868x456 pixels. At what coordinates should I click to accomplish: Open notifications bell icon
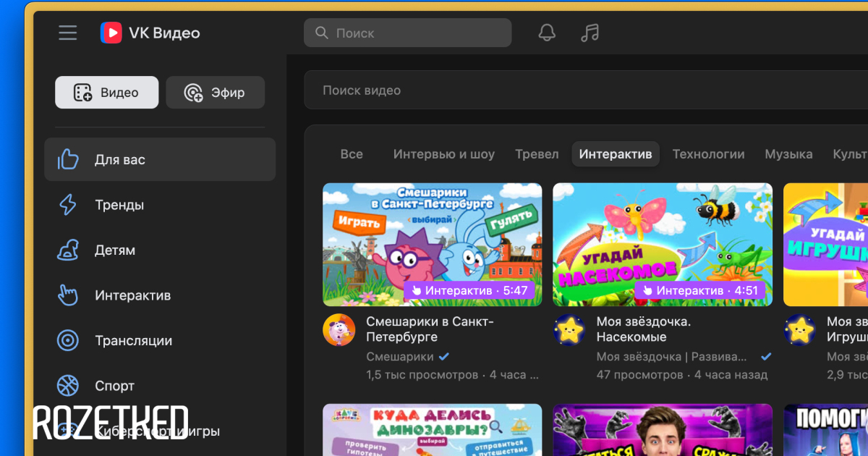[x=547, y=33]
